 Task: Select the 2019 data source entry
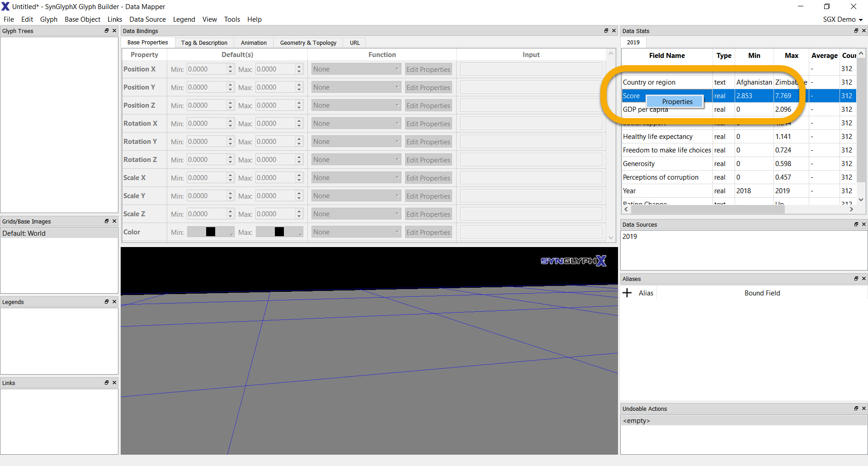[630, 237]
